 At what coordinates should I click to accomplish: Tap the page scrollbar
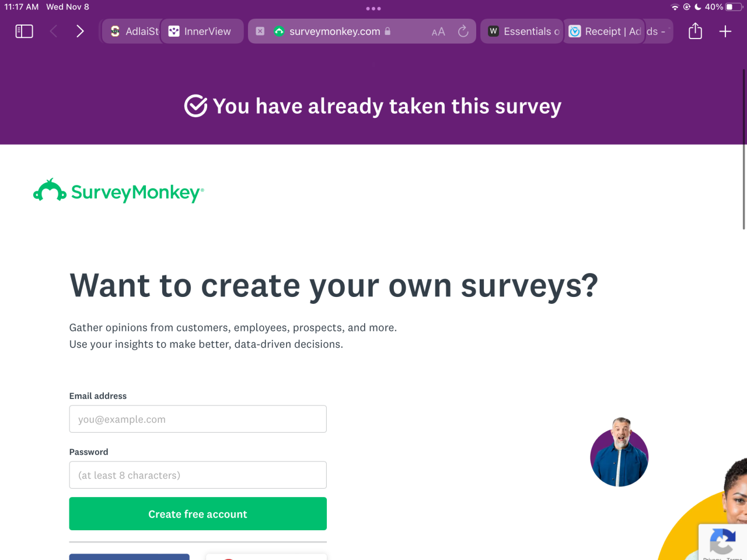click(x=743, y=150)
